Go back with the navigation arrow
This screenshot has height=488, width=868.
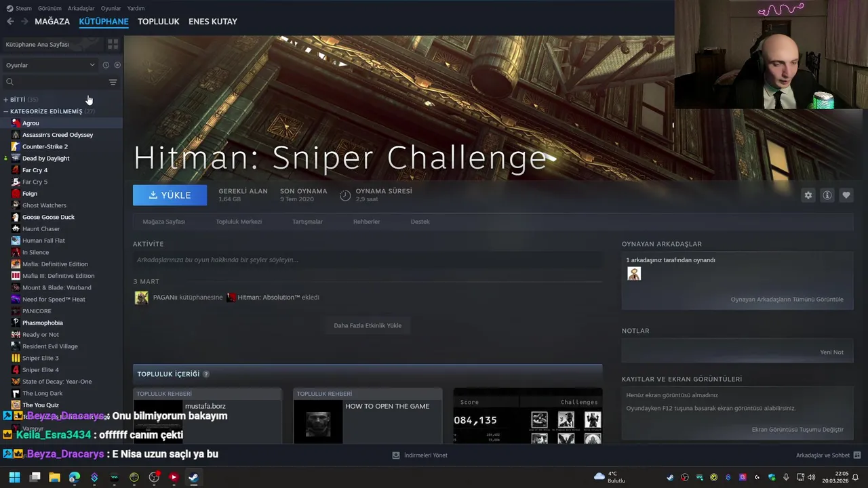pos(10,22)
